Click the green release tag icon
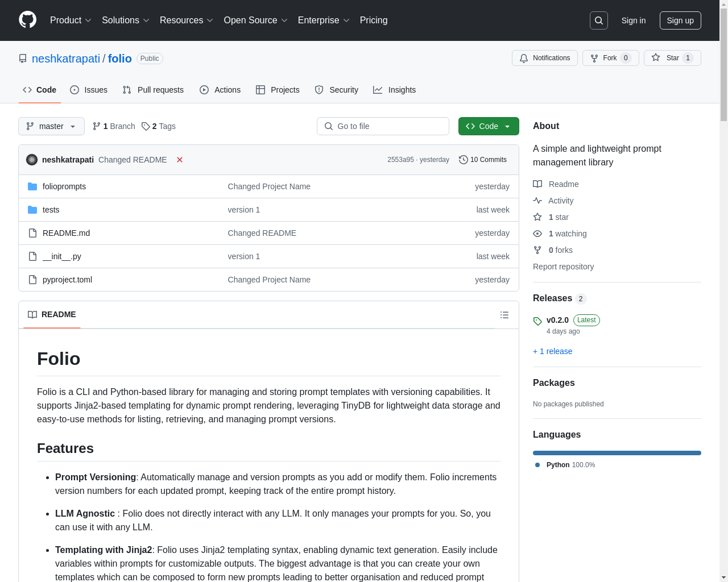Screen dimensions: 728x582 coord(537,321)
